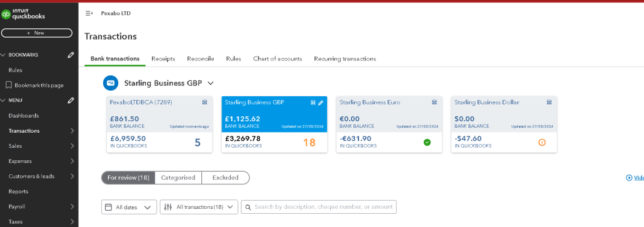
Task: Select the PexaboLTDBCA (7289) account card
Action: [160, 125]
